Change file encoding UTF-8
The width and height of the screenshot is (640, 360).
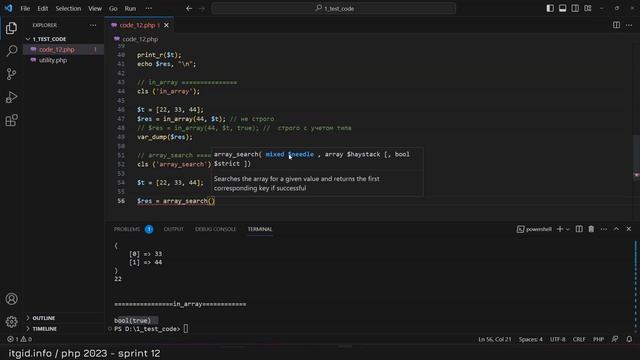click(x=558, y=339)
